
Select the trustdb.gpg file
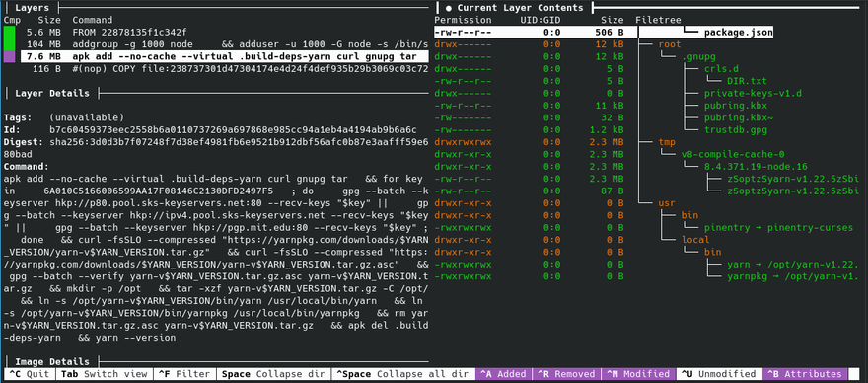pyautogui.click(x=736, y=129)
